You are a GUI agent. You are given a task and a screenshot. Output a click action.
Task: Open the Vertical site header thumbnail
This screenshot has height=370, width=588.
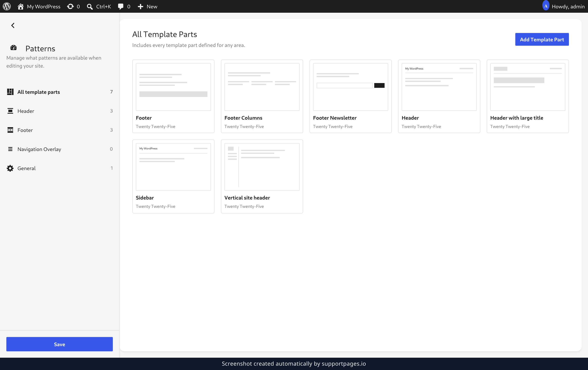pyautogui.click(x=262, y=167)
